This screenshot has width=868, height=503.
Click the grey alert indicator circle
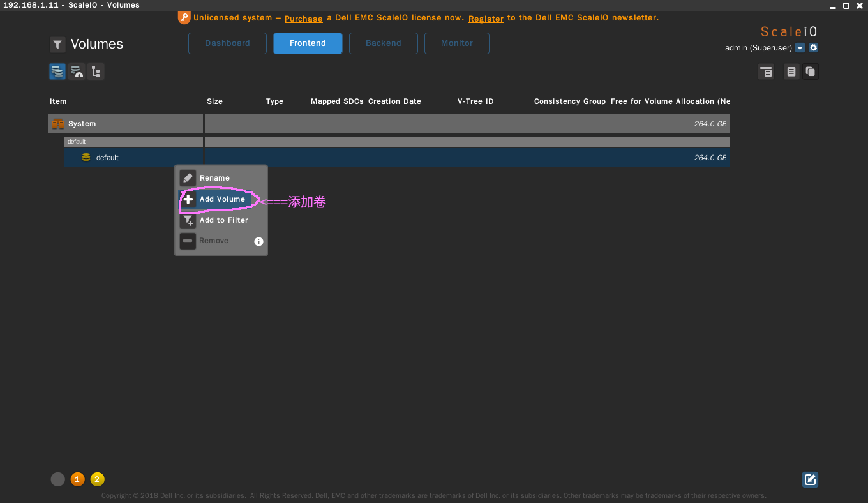[x=58, y=479]
